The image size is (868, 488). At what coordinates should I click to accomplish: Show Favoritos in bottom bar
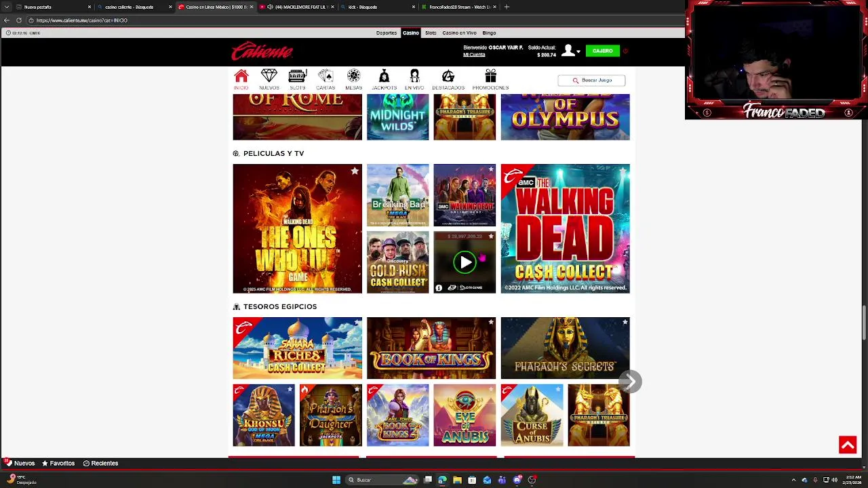pos(58,463)
